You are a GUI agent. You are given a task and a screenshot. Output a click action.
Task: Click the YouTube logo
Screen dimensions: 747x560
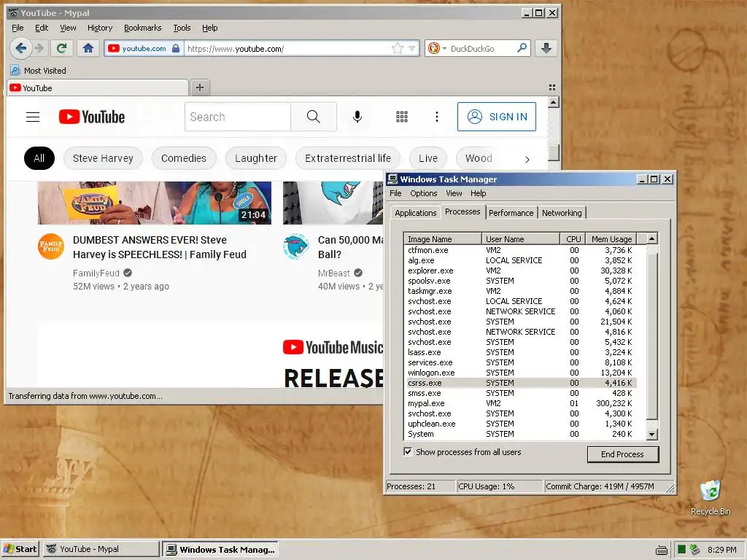pos(92,117)
